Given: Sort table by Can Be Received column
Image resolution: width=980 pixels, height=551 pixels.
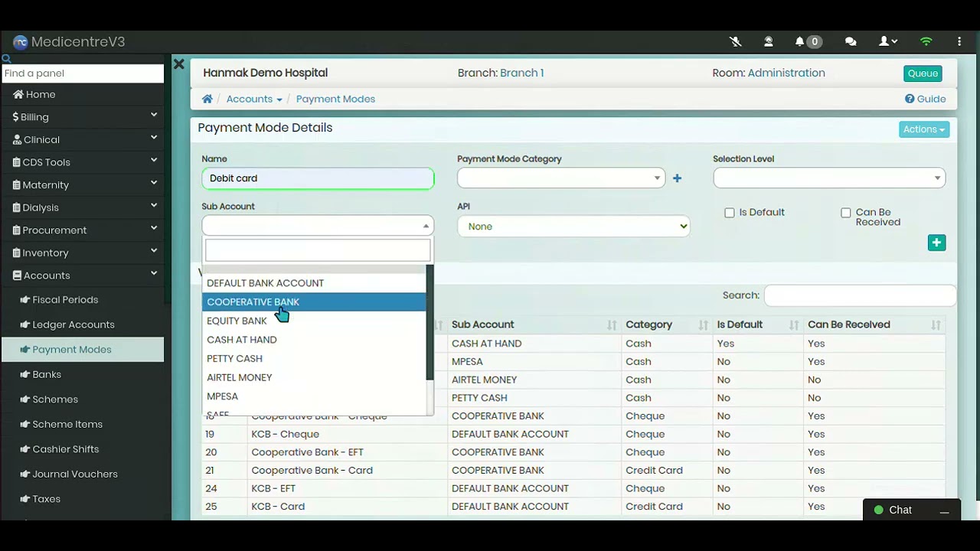Looking at the screenshot, I should coord(874,324).
